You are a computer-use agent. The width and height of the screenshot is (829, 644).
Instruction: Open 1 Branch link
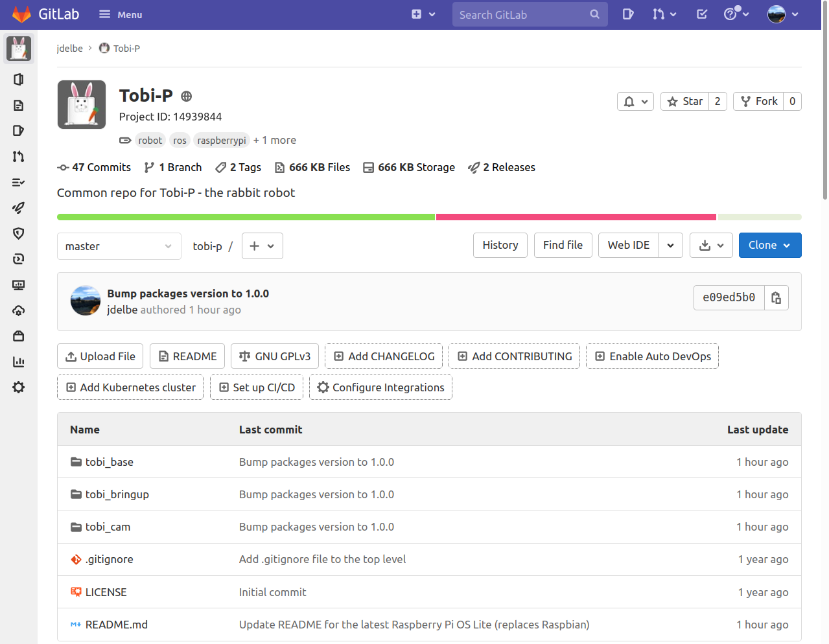tap(173, 167)
